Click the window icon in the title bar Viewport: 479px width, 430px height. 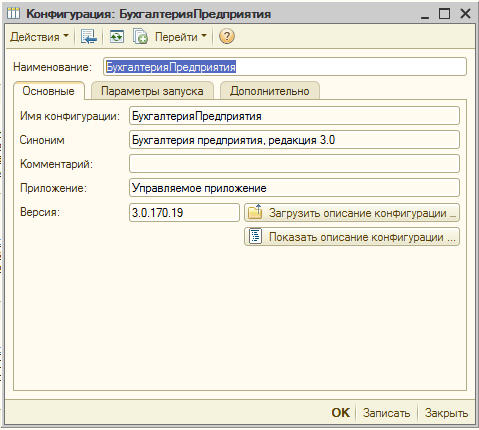14,14
